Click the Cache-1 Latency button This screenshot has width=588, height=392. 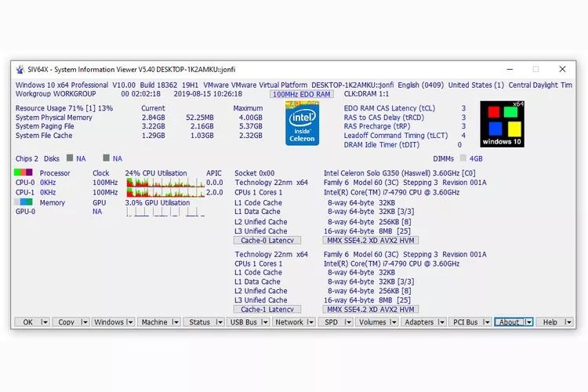click(x=267, y=310)
